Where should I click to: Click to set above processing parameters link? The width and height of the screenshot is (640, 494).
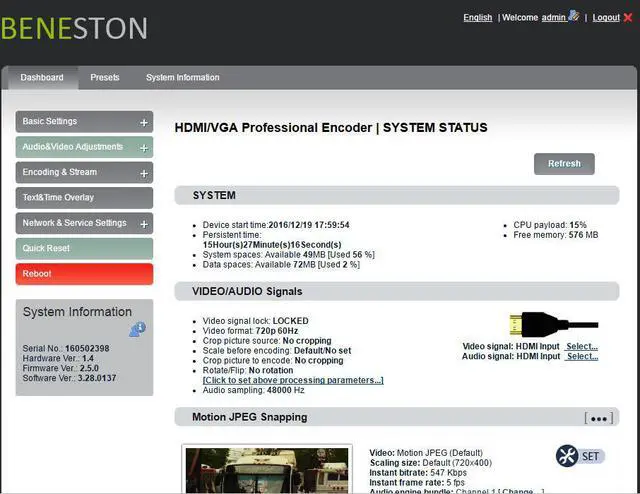pyautogui.click(x=292, y=380)
